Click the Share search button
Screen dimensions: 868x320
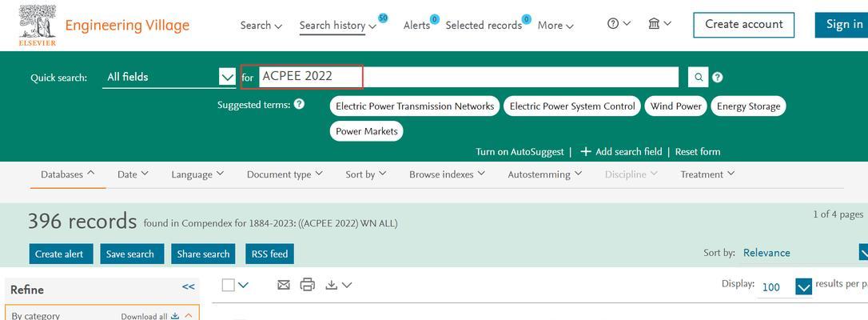(203, 254)
